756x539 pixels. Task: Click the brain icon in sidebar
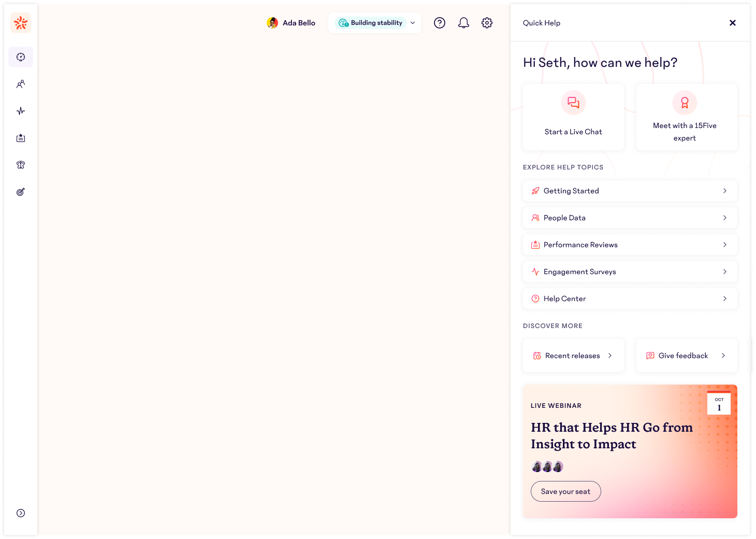point(21,165)
